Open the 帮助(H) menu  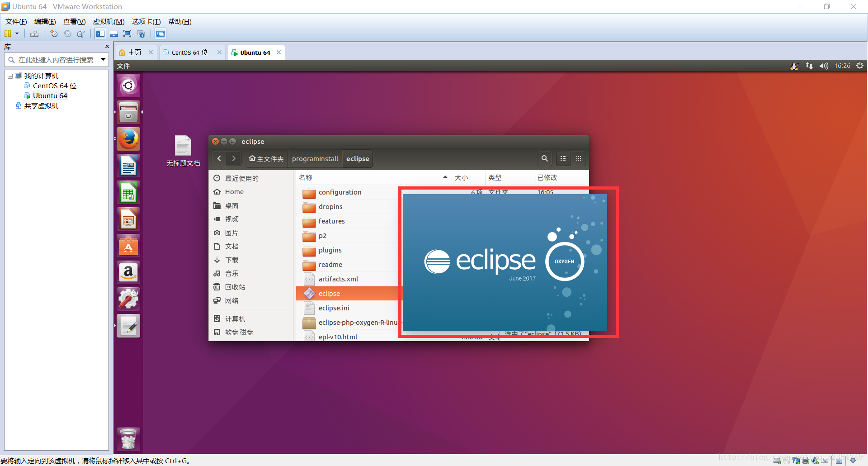point(180,22)
